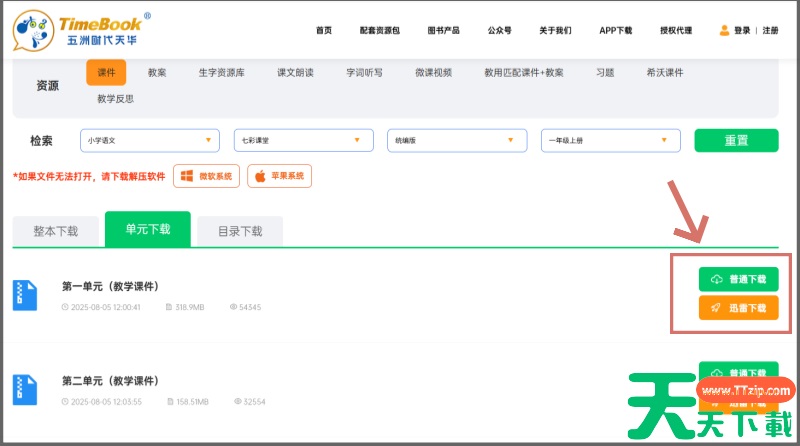Click the arrow of the 七彩课堂 dropdown

pos(357,140)
